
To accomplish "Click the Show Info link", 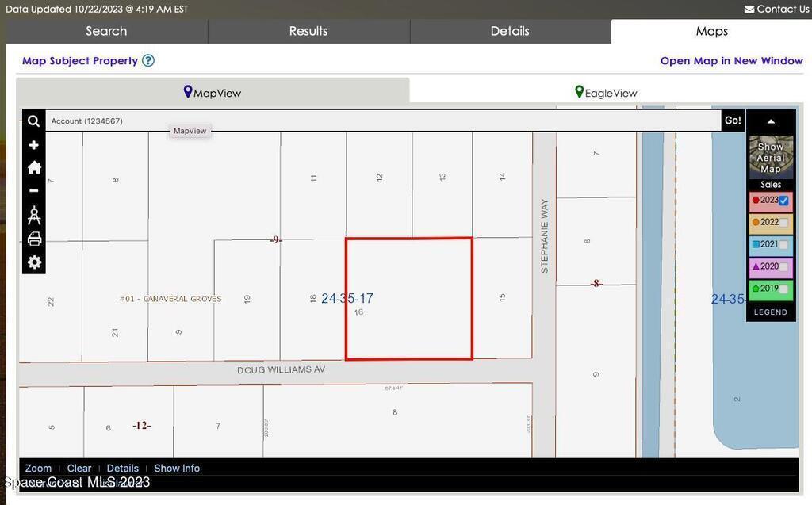I will point(177,469).
